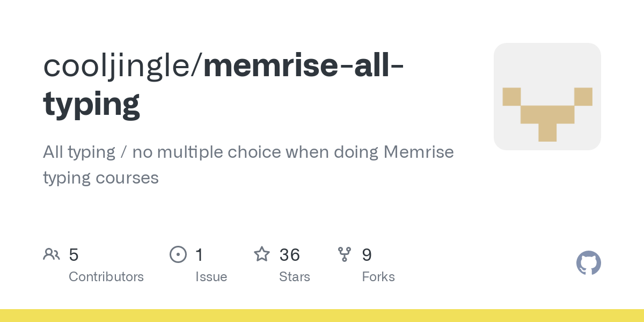Open the cooljingle identicon avatar
The width and height of the screenshot is (644, 322).
pyautogui.click(x=547, y=97)
